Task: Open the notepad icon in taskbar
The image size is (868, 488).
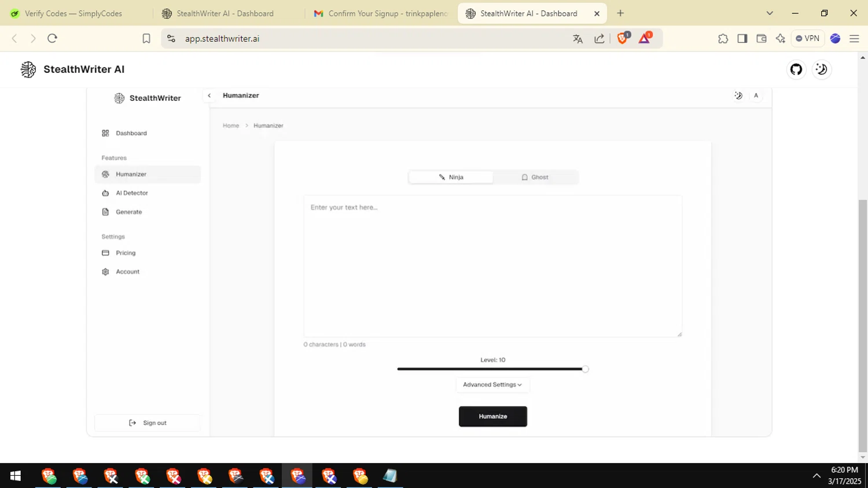Action: pyautogui.click(x=390, y=476)
